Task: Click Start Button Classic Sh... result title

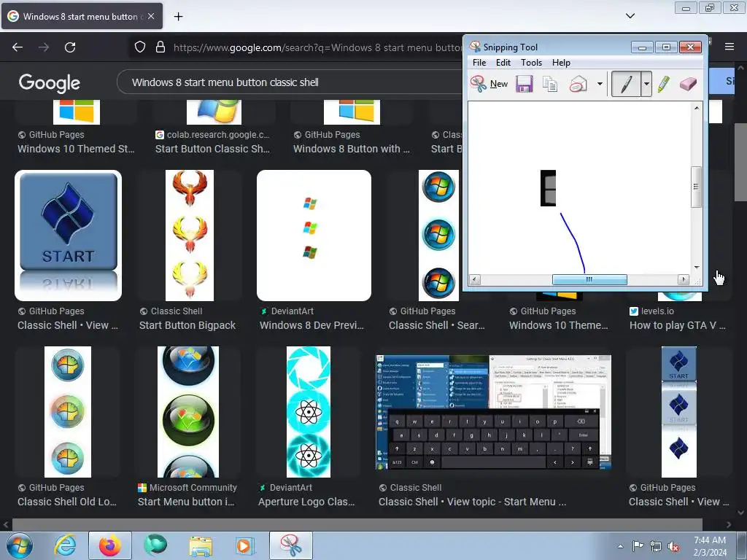Action: [x=212, y=149]
